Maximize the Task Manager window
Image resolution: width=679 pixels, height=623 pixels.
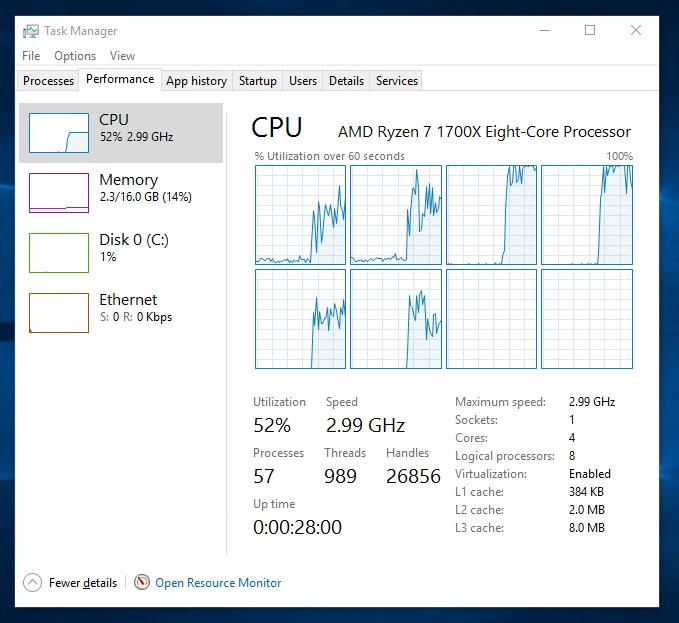pos(590,30)
